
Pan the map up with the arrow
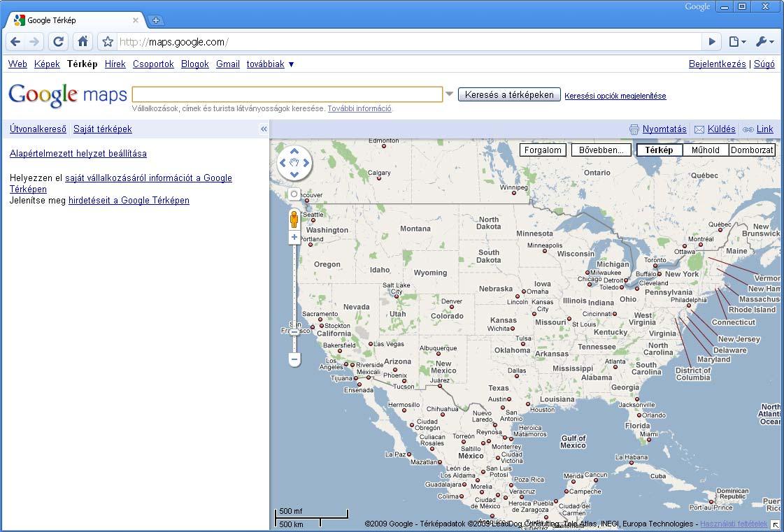(x=294, y=151)
